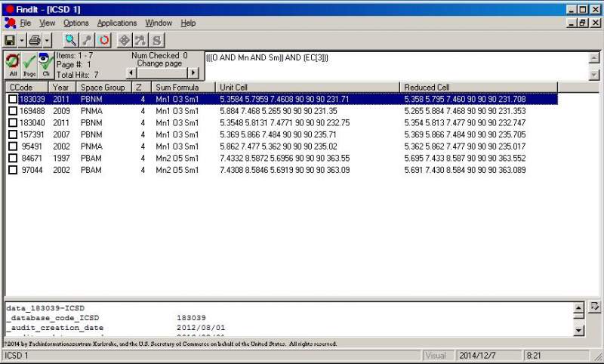Click the check Page button
The width and height of the screenshot is (604, 364).
click(29, 65)
